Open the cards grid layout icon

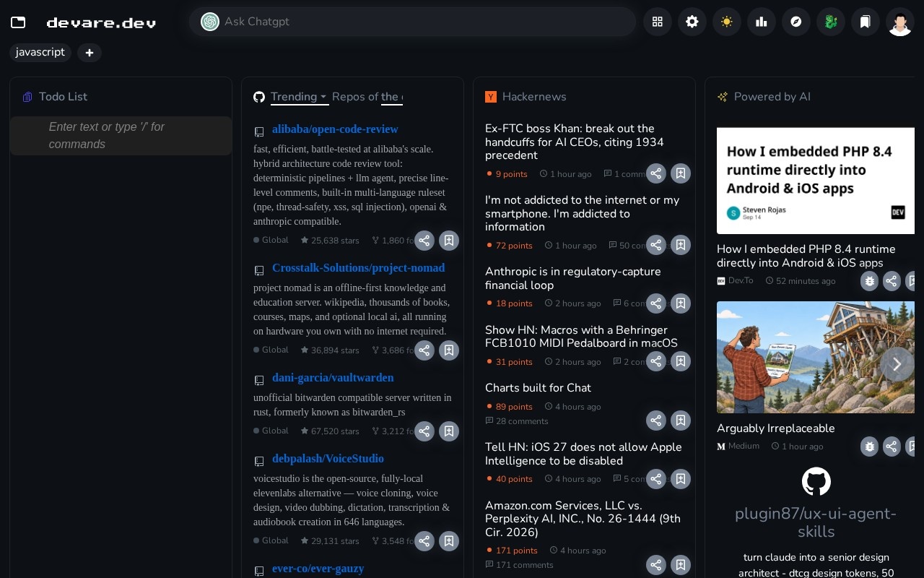[658, 22]
